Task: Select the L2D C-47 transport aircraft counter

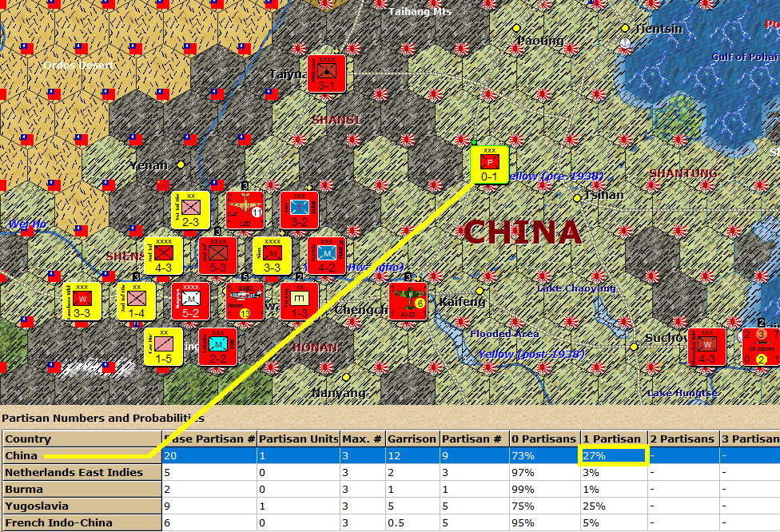Action: point(245,210)
